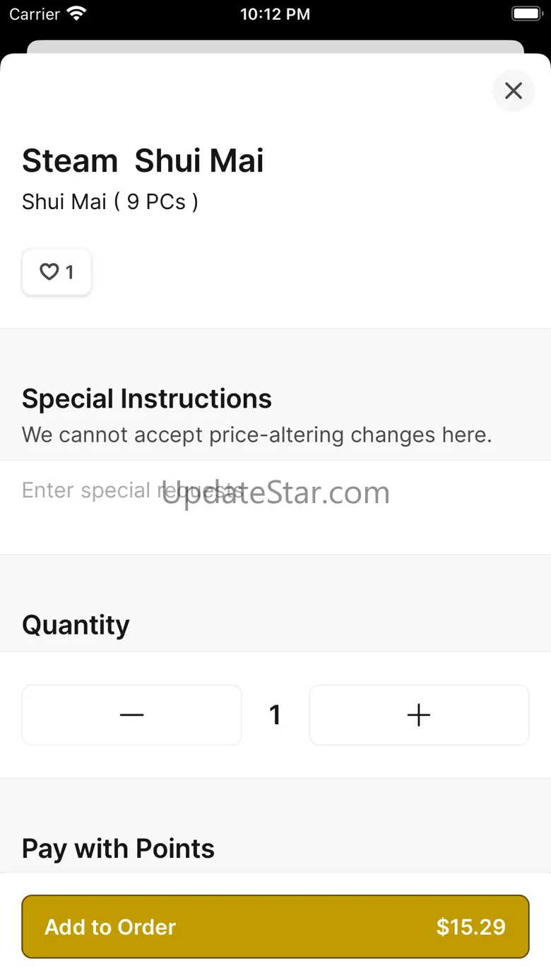Select the quantity value 1
Screen dimensions: 551x980
click(275, 715)
